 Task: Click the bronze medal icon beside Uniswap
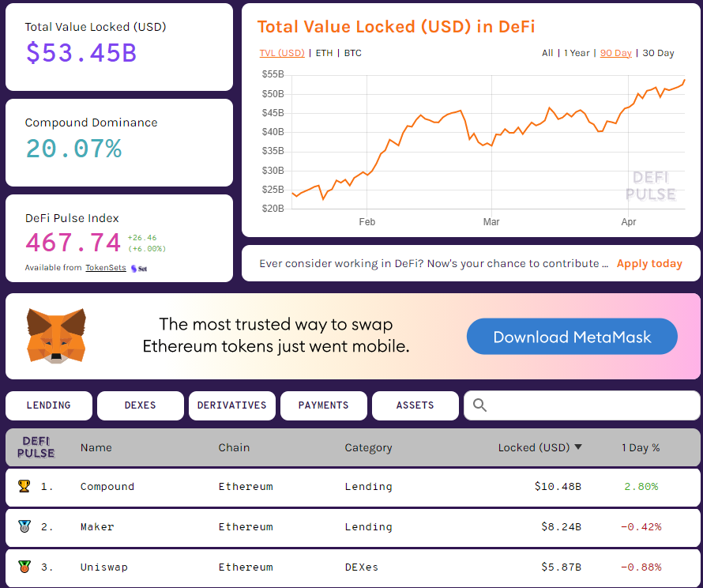pyautogui.click(x=24, y=567)
